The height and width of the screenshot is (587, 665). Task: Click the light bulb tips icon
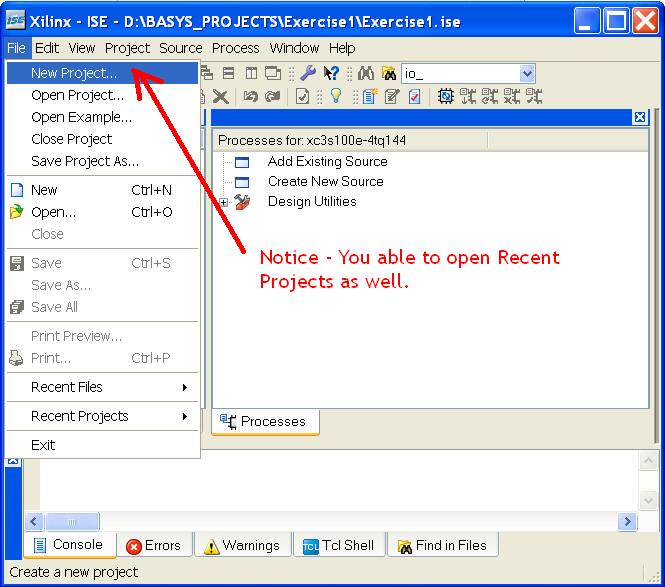click(336, 96)
